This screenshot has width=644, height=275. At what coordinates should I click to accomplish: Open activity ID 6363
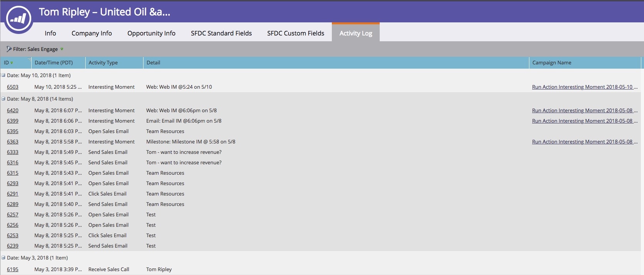pos(13,142)
